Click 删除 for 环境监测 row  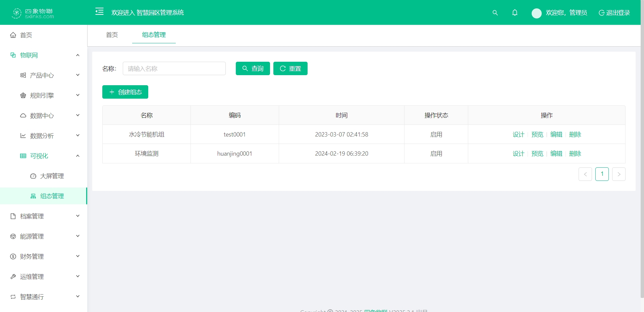click(x=575, y=154)
